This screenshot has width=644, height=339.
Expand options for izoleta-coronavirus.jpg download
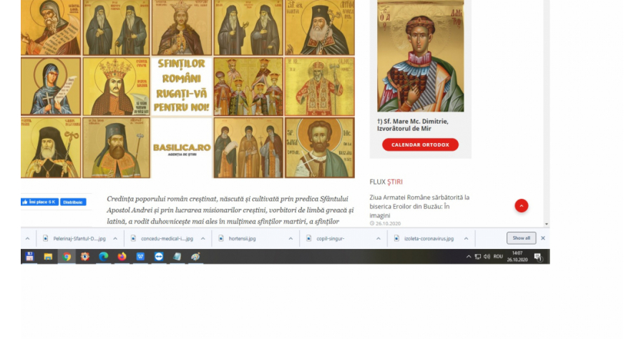coord(466,238)
